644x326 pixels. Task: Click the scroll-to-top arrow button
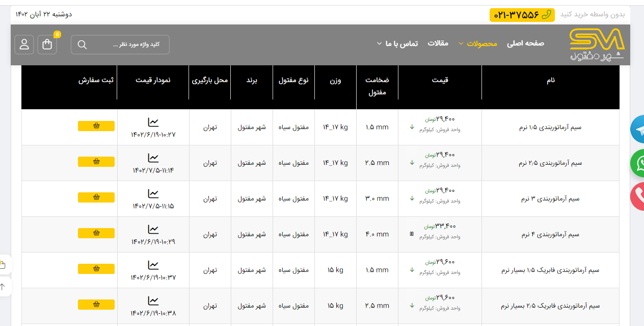[3, 287]
